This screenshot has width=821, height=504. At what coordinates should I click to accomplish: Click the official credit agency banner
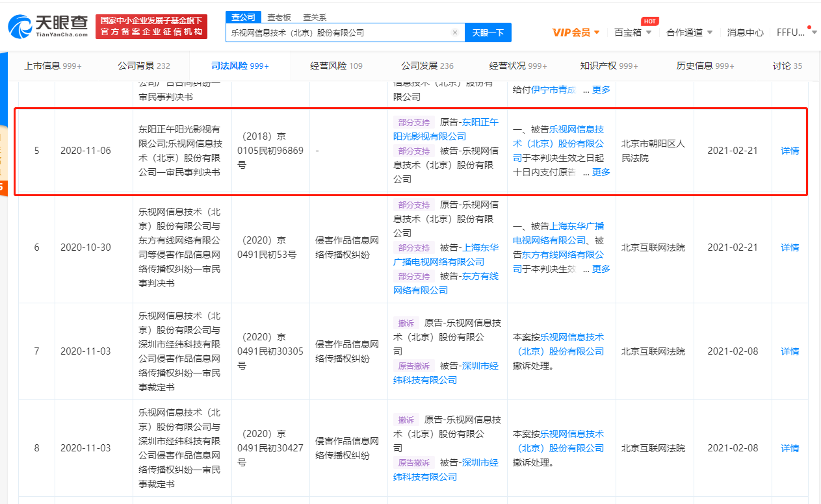tap(151, 27)
